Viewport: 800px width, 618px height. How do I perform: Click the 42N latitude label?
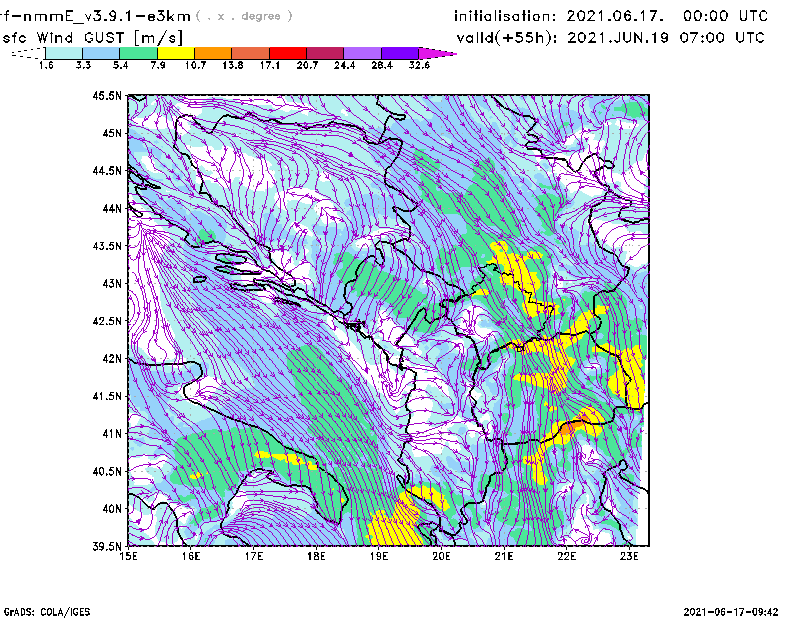tap(112, 359)
